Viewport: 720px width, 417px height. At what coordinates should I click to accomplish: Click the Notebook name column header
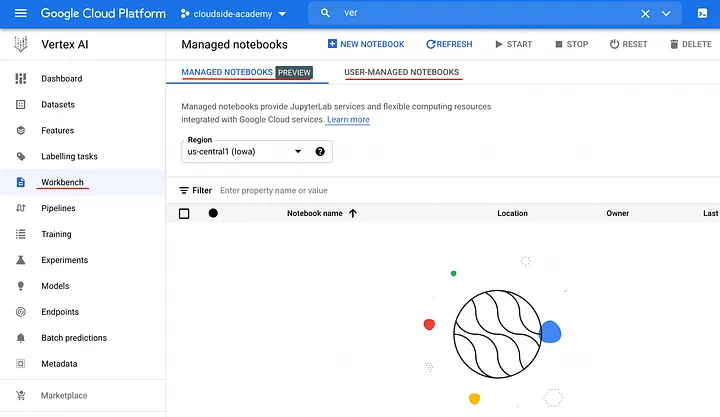coord(315,213)
